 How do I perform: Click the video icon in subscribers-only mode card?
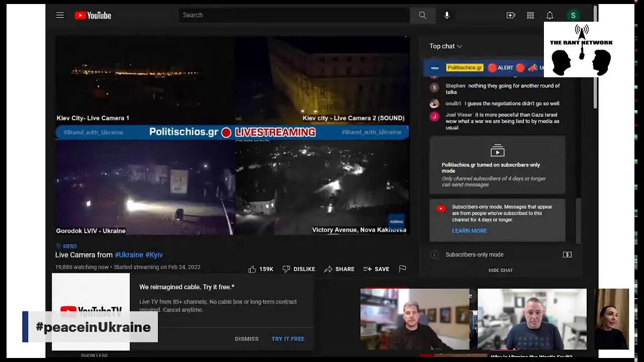click(x=497, y=150)
